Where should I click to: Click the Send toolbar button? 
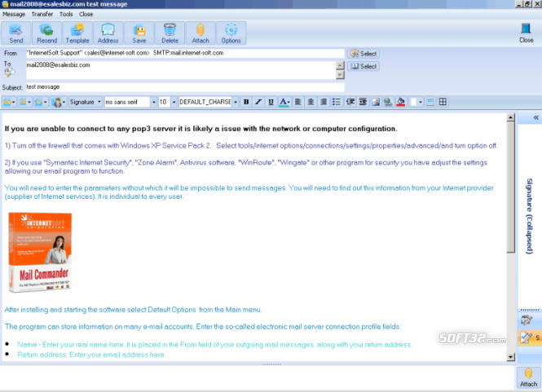(16, 33)
